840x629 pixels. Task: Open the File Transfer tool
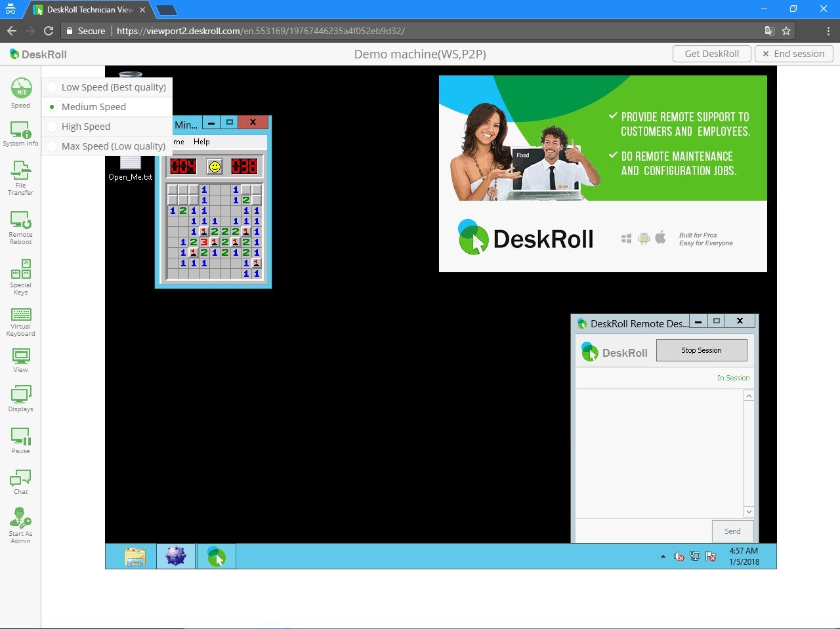click(20, 178)
